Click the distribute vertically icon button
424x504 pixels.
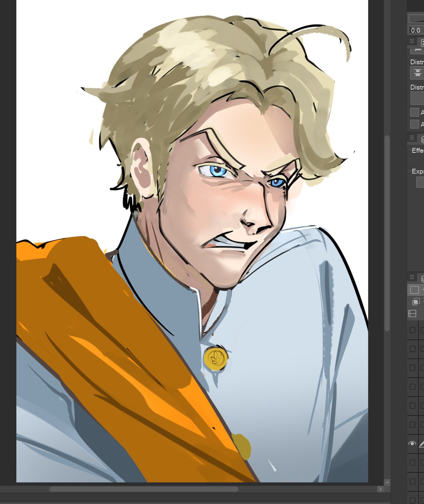[417, 73]
